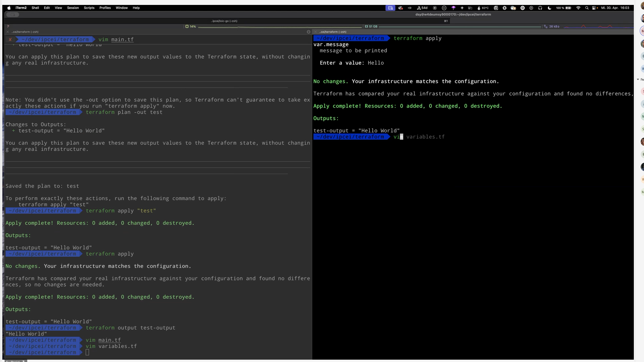
Task: Click the CPU 14% status bar component
Action: 191,27
